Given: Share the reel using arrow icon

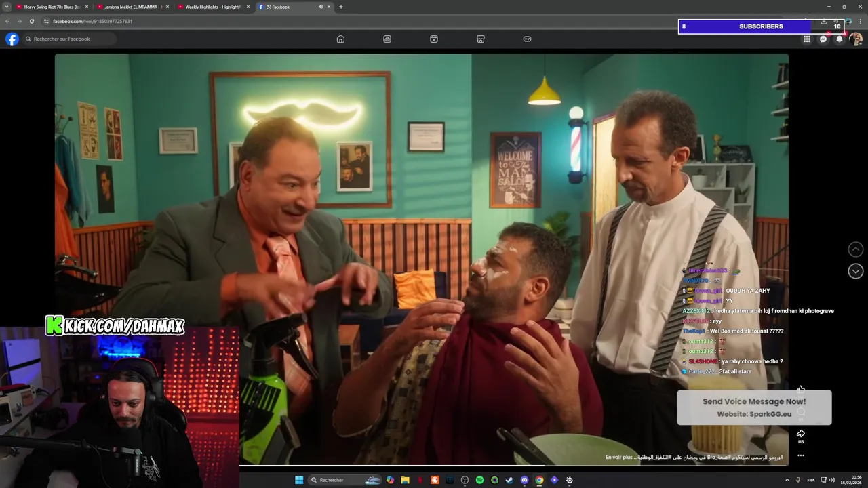Looking at the screenshot, I should click(801, 434).
